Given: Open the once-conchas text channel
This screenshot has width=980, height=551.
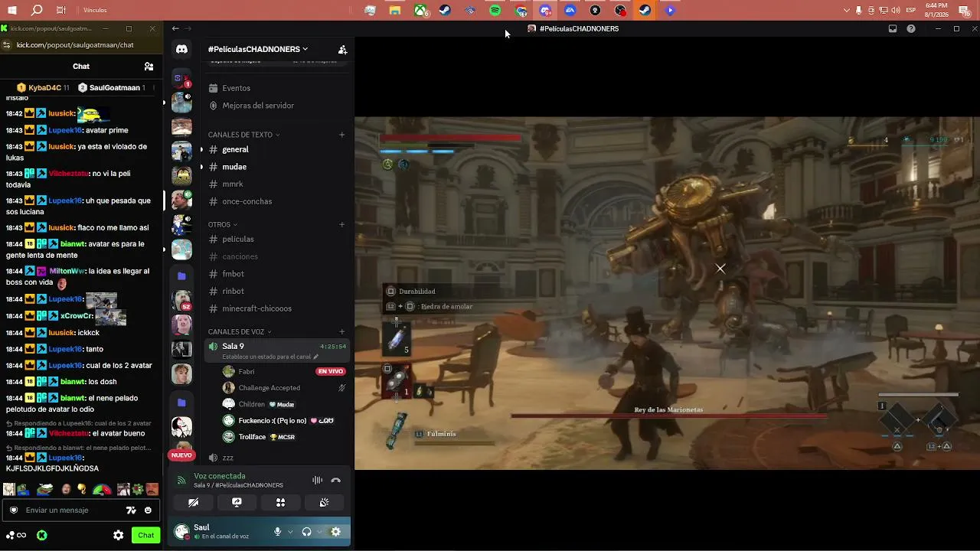Looking at the screenshot, I should [277, 201].
